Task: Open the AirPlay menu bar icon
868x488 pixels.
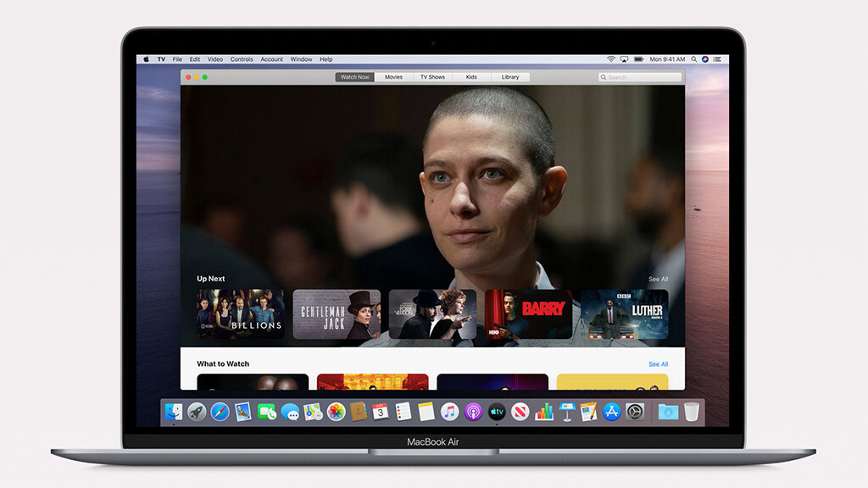Action: [x=624, y=59]
